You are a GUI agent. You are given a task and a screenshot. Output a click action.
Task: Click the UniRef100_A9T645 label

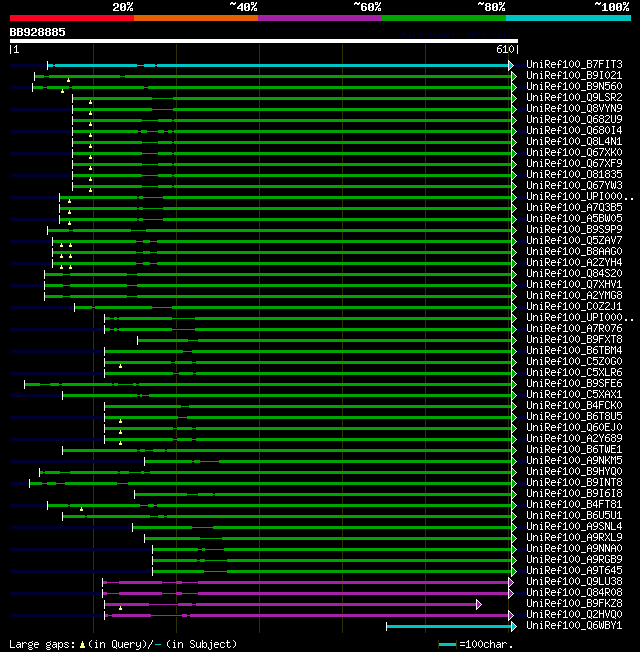574,571
